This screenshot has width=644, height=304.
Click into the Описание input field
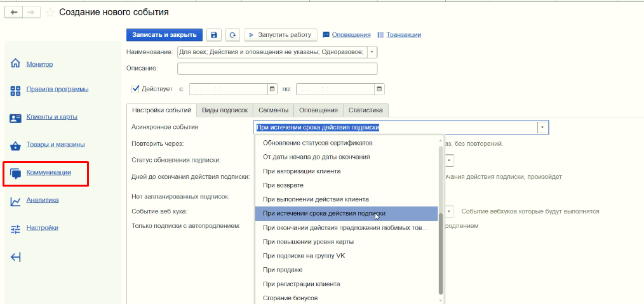(278, 69)
